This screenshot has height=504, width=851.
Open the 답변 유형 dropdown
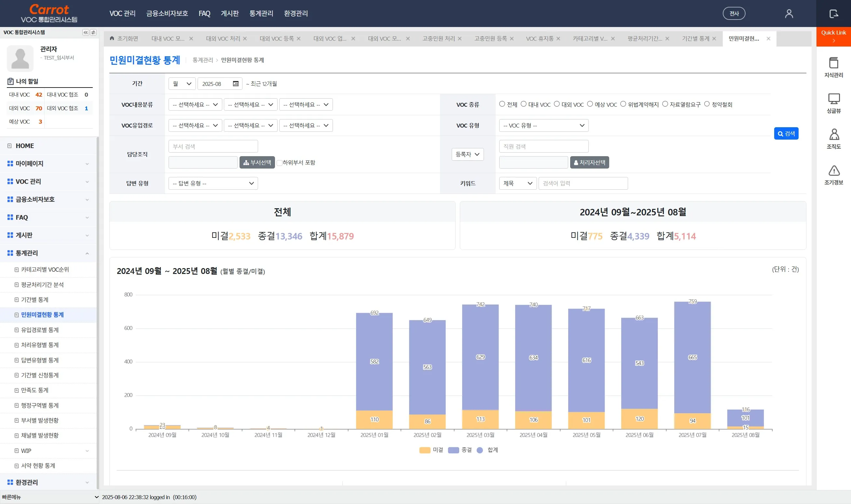tap(213, 184)
